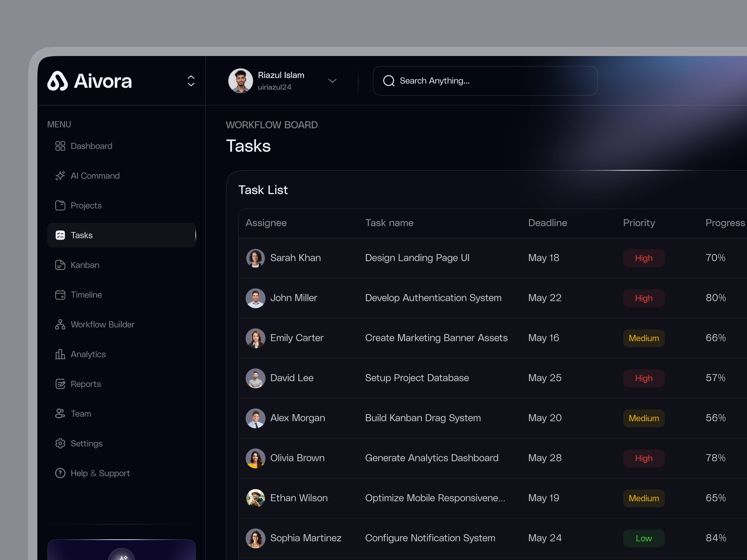Click the Tasks checklist icon
This screenshot has width=747, height=560.
60,235
